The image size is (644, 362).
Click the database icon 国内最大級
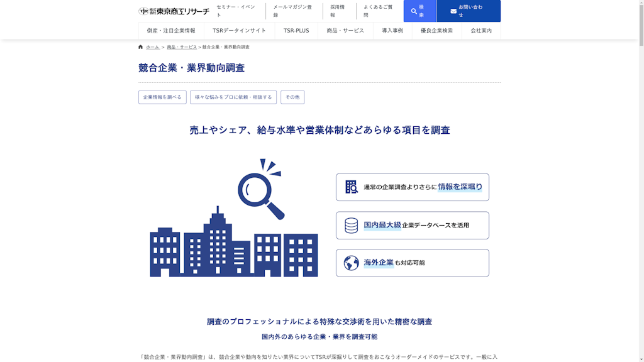tap(351, 225)
